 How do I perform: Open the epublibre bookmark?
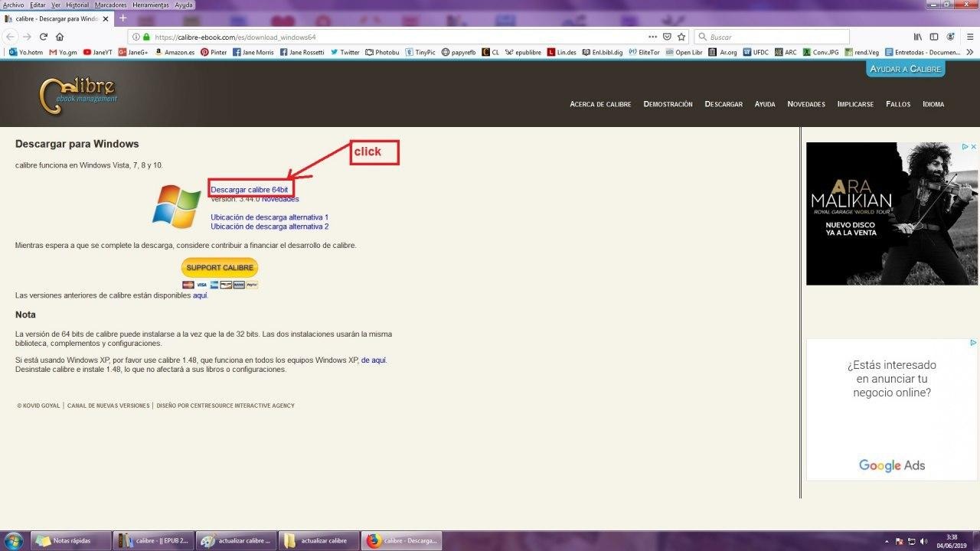point(524,52)
